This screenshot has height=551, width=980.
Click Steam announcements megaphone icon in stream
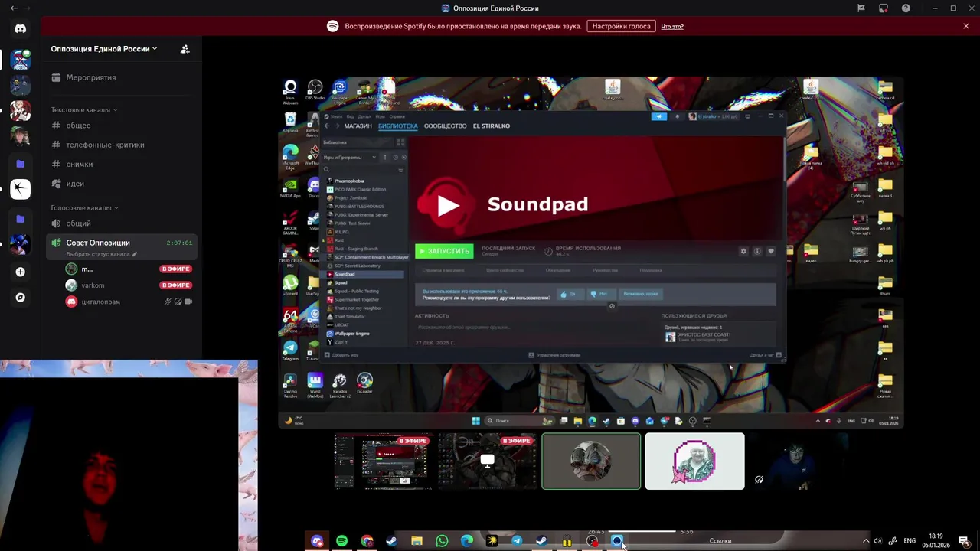point(658,116)
